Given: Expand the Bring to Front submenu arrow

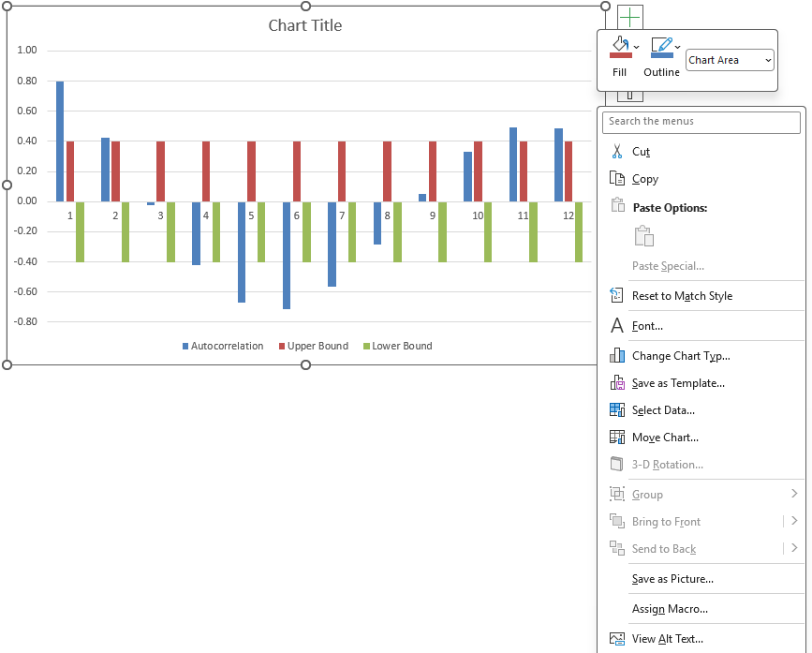Looking at the screenshot, I should coord(794,520).
